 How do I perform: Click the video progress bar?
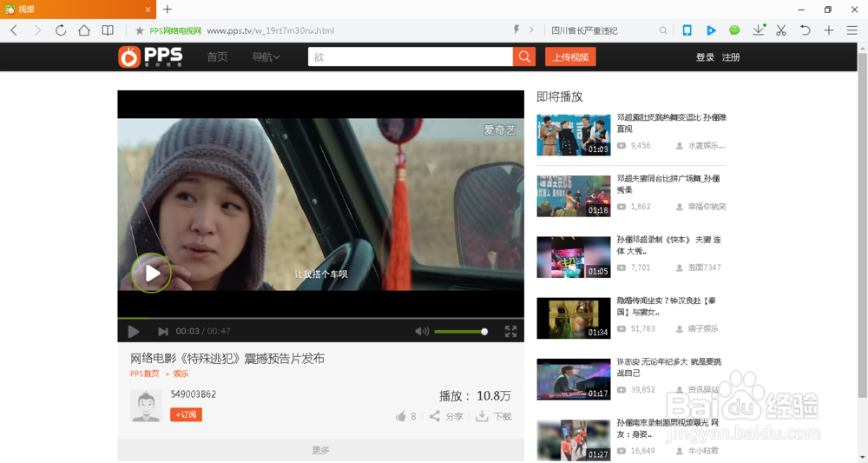(x=320, y=319)
